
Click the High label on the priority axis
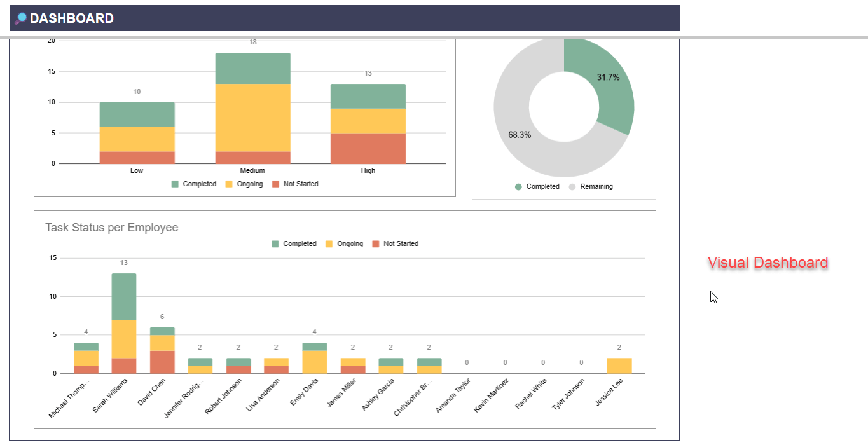(x=368, y=170)
